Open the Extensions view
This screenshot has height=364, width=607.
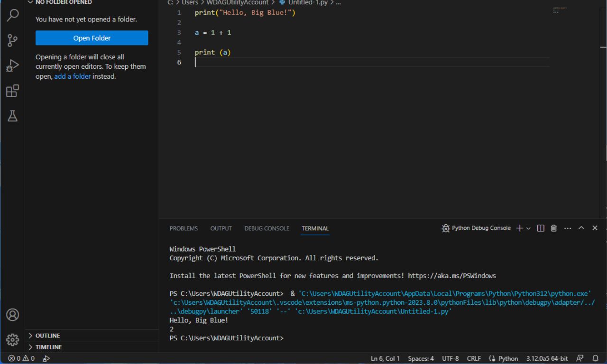point(13,91)
